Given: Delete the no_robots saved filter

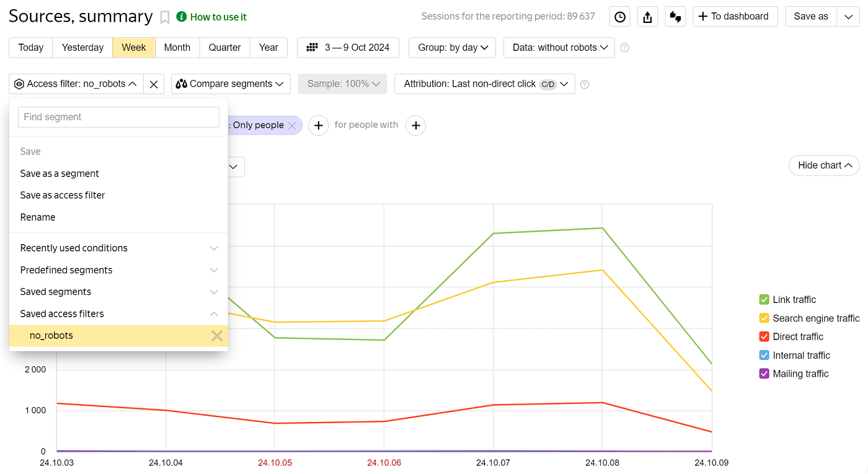Looking at the screenshot, I should point(216,336).
